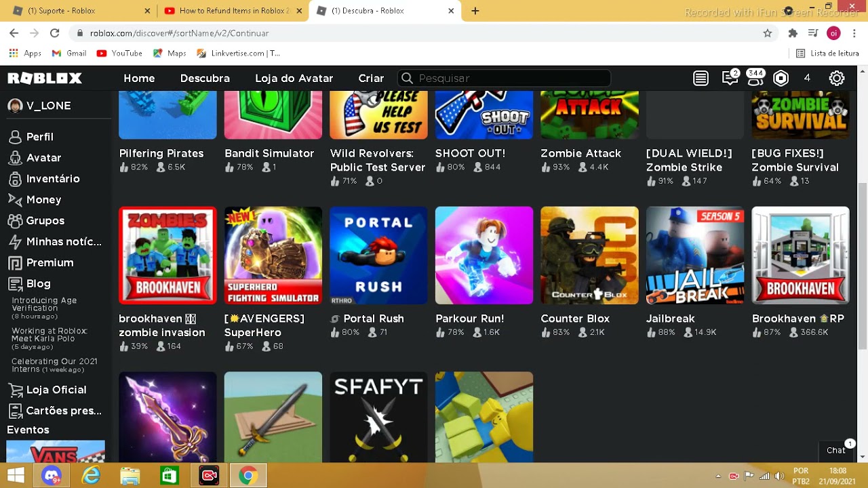The height and width of the screenshot is (488, 868).
Task: Open Minhas notícias in the sidebar
Action: [56, 242]
